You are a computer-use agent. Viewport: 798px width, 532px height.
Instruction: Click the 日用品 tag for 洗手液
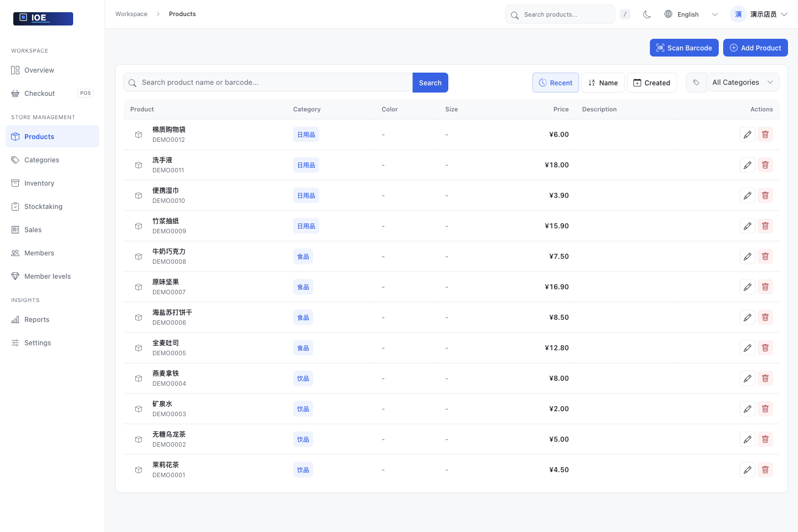click(306, 165)
